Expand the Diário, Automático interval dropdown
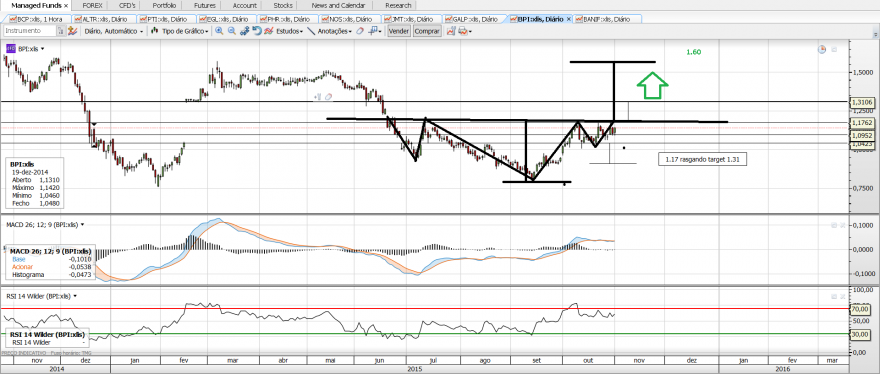 point(113,31)
